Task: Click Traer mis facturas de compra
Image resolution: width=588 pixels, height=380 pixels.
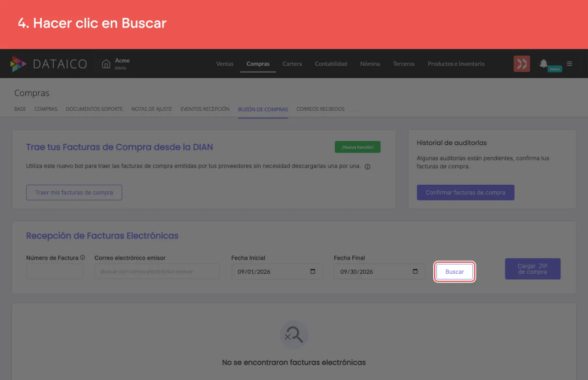Action: (74, 193)
